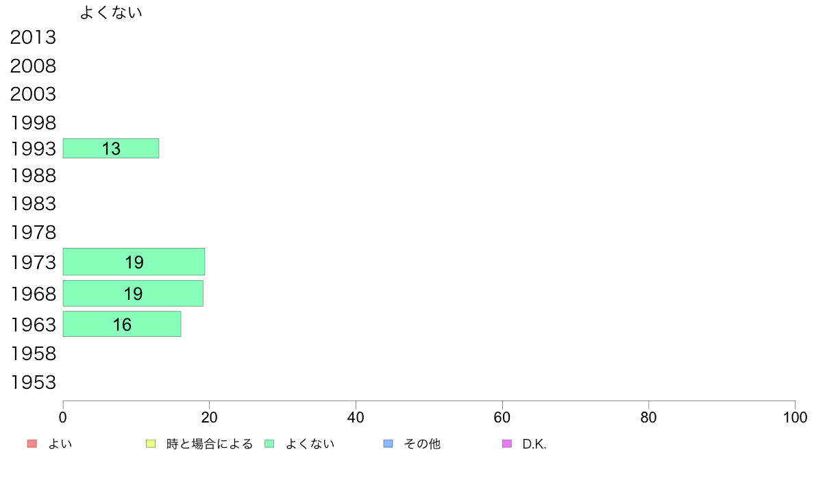Click the よくない chart title
Viewport: 814px width, 504px height.
111,12
